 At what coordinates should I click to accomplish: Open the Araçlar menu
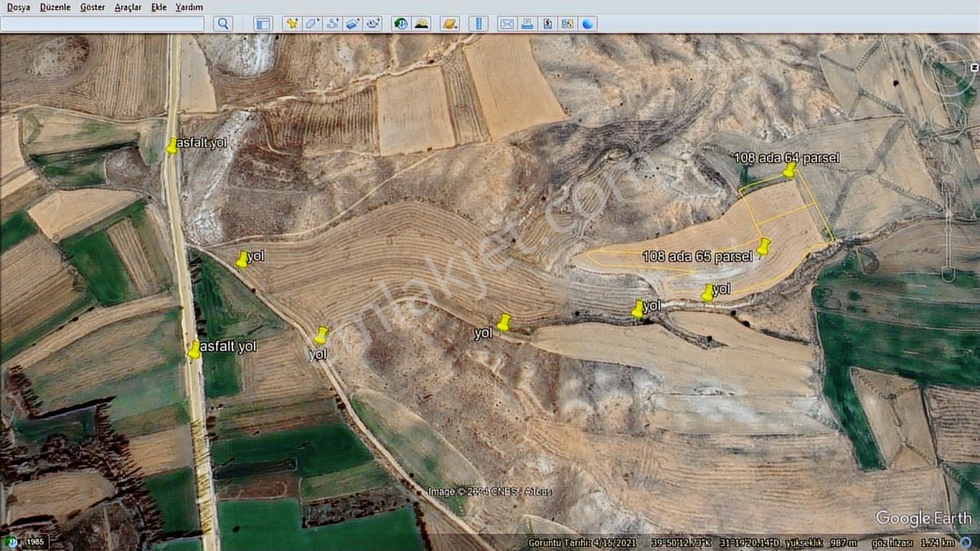point(128,7)
